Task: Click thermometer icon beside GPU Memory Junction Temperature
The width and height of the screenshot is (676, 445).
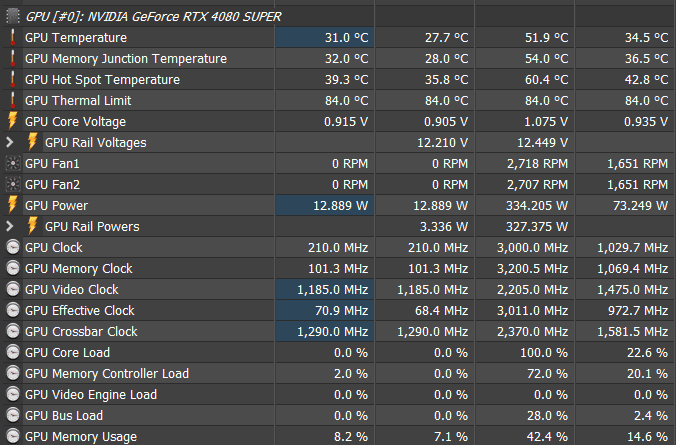Action: click(13, 59)
